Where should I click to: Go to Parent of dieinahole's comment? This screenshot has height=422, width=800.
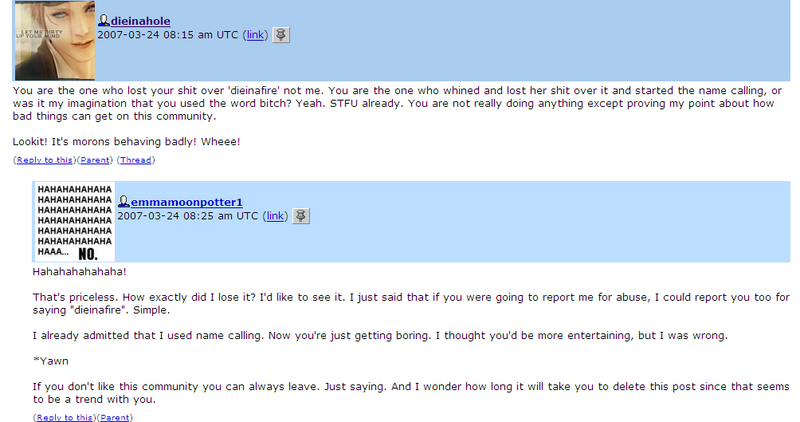pyautogui.click(x=95, y=160)
